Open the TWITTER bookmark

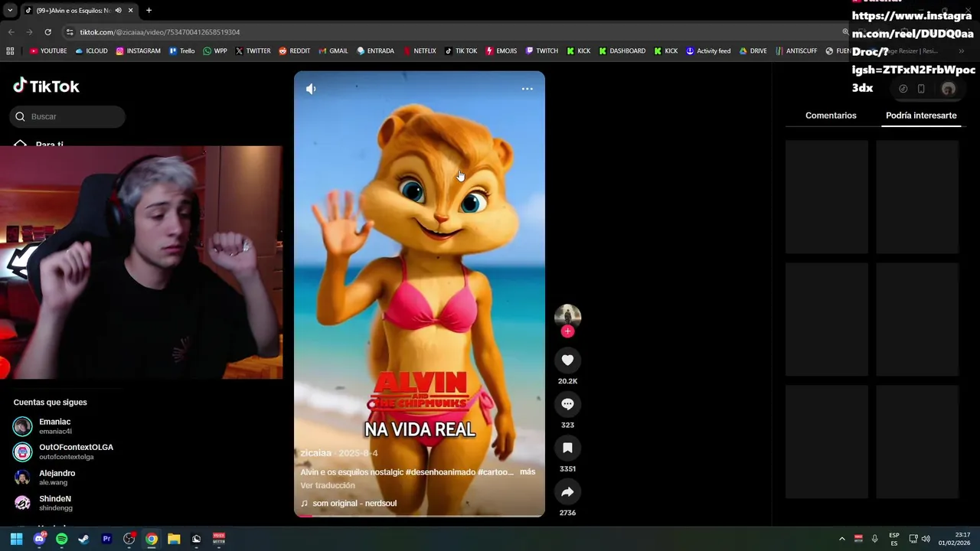(253, 51)
